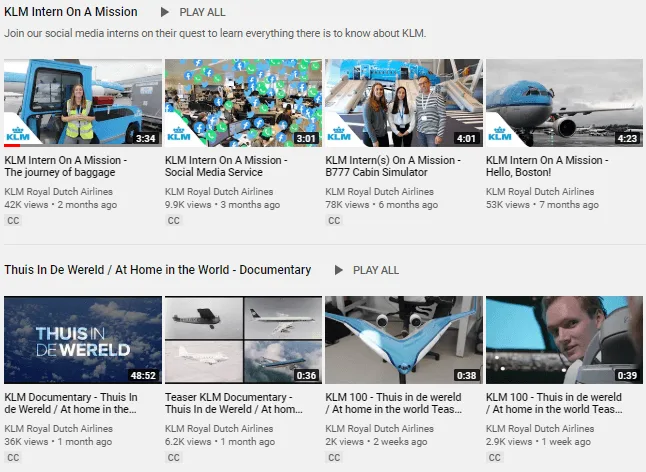
Task: Click title 'Teaser KLM Documentary - Thuis In de Wereld'
Action: point(234,403)
